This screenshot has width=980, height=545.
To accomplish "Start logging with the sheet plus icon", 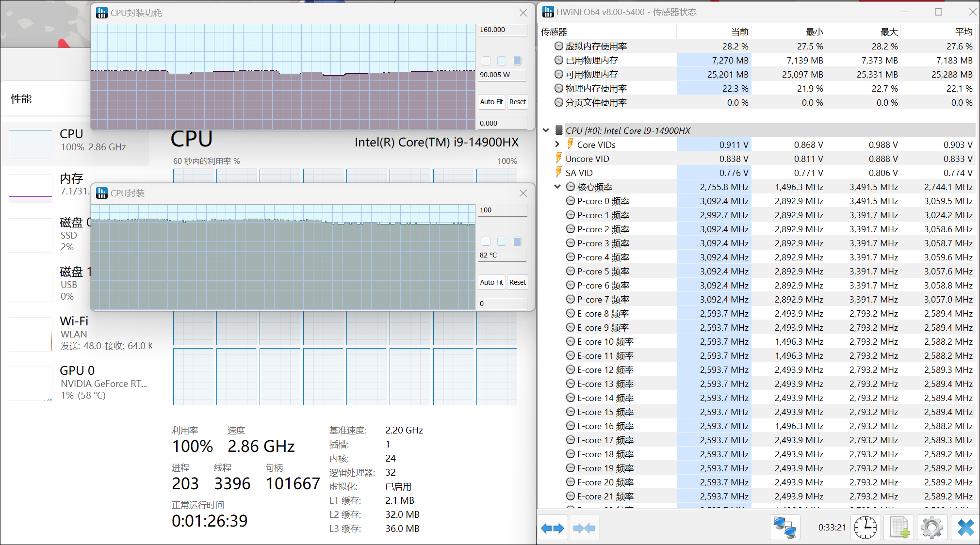I will point(899,528).
